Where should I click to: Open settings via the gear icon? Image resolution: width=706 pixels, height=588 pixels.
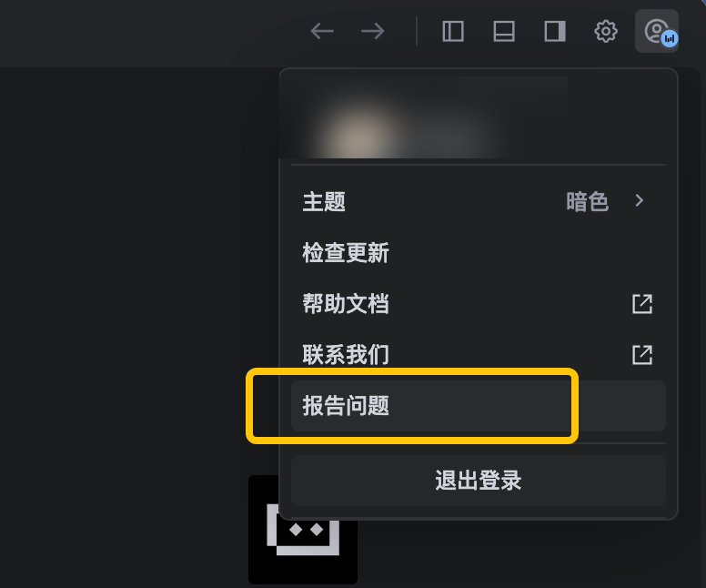[x=606, y=32]
